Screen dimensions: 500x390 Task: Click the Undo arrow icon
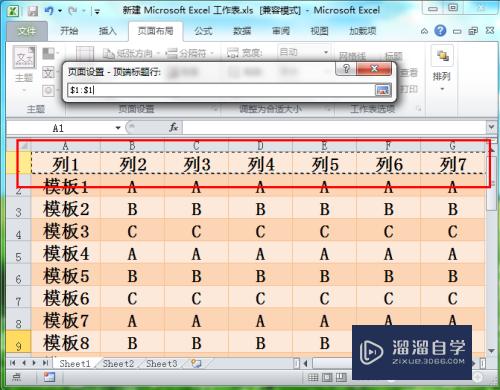click(x=49, y=11)
